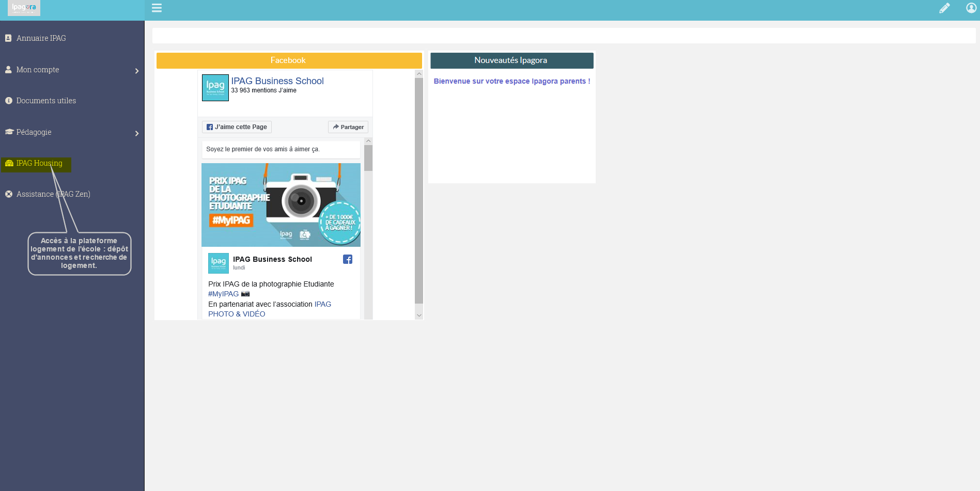
Task: Expand the Pédagogie submenu arrow
Action: point(137,133)
